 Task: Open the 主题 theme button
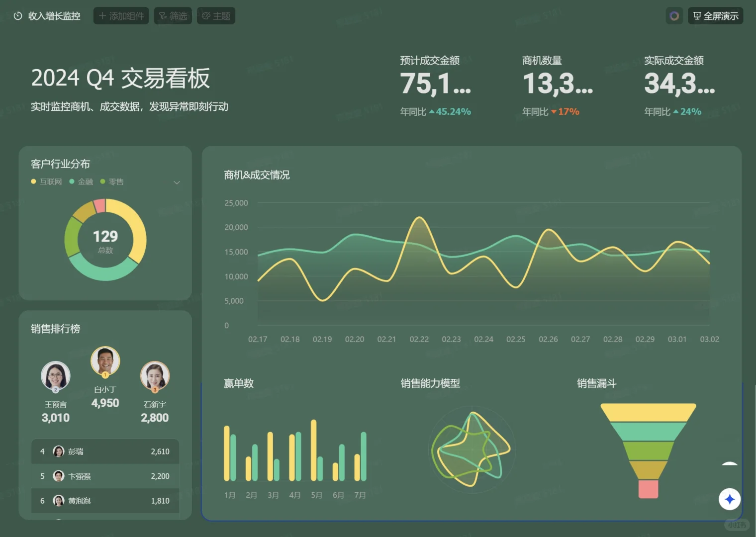coord(216,16)
